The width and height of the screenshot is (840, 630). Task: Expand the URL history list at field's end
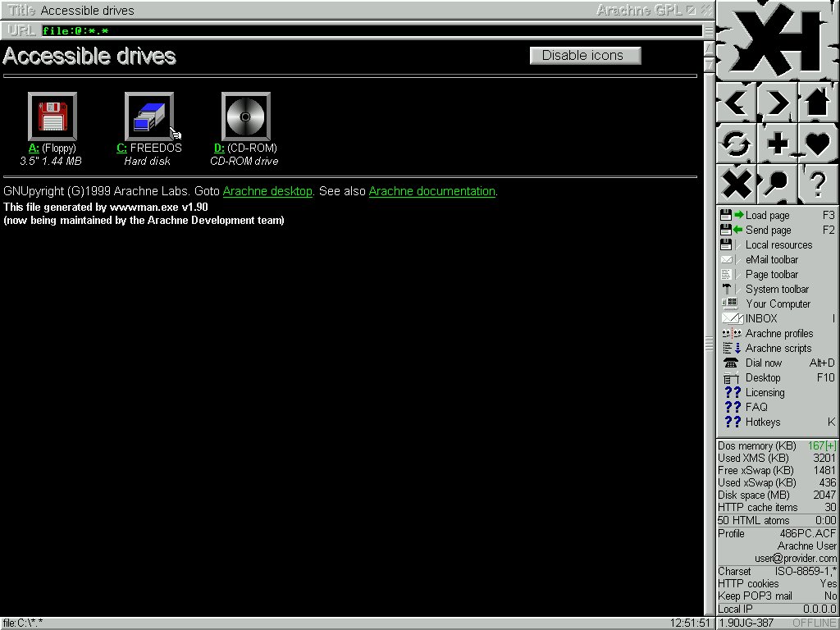[709, 31]
